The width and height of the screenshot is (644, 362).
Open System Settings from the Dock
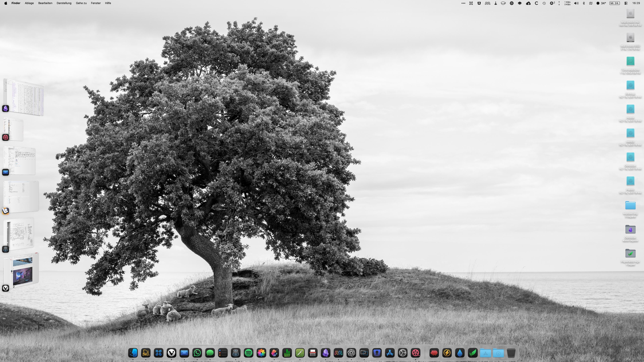tap(402, 353)
